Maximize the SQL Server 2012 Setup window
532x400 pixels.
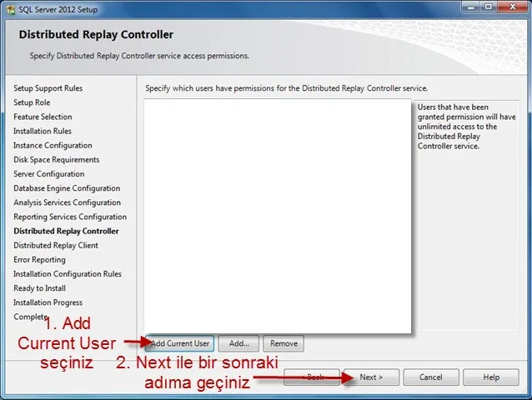pos(489,7)
